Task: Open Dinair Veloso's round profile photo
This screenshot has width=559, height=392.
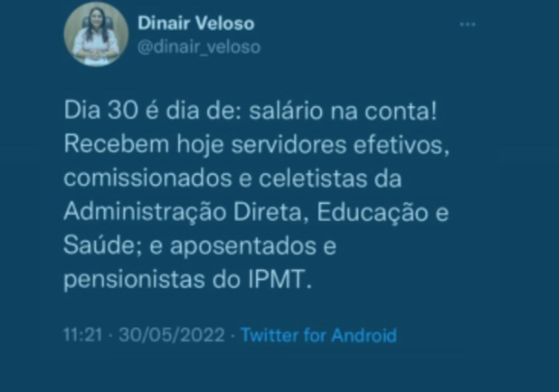Action: pyautogui.click(x=96, y=34)
